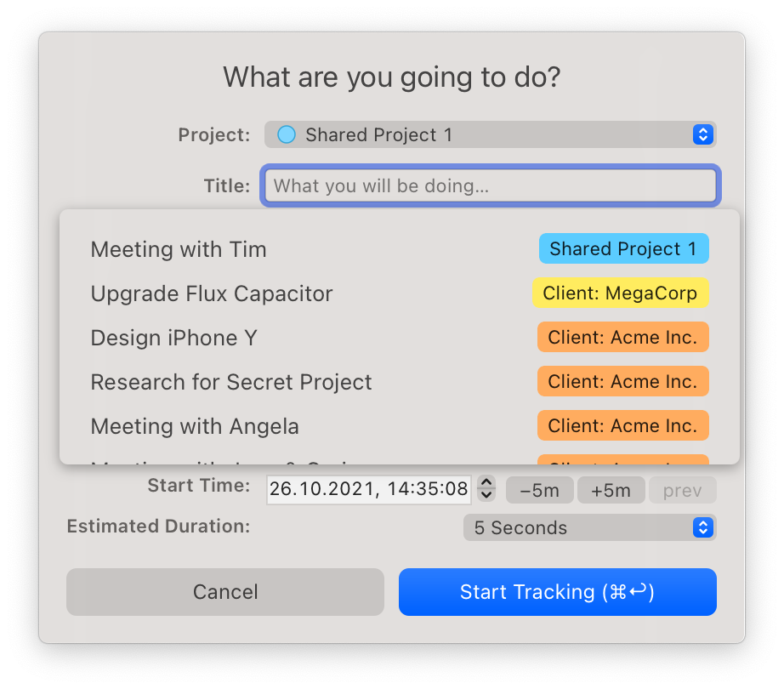Click the chevron icon on the duration selector

tap(702, 527)
